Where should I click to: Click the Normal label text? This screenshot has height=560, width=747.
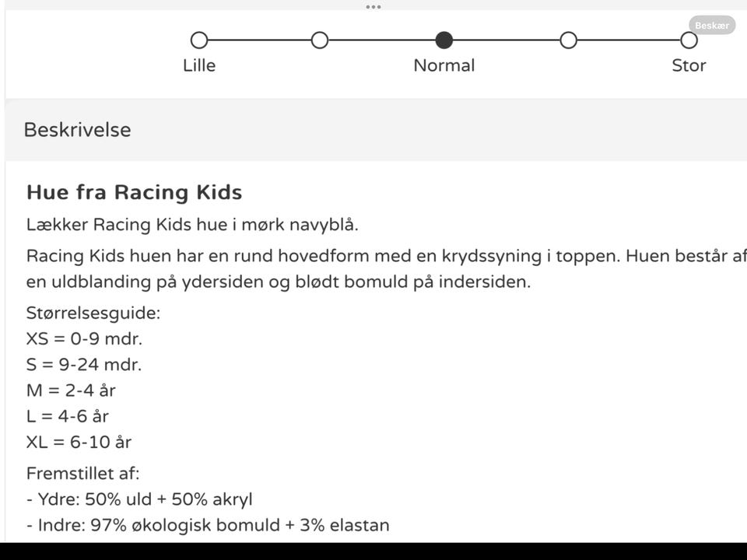444,65
